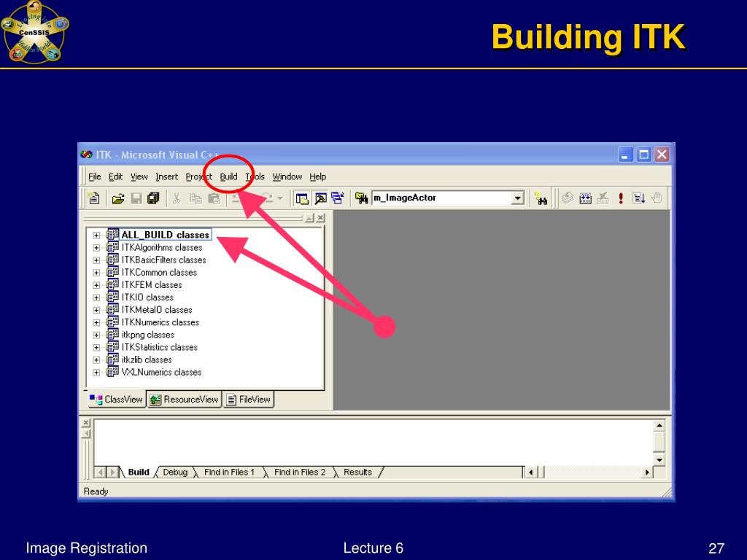
Task: Click the Find in Files icon
Action: coord(362,198)
